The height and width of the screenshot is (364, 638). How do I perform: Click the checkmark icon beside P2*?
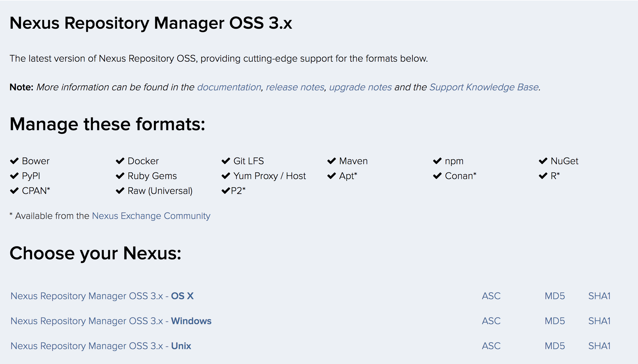coord(226,191)
